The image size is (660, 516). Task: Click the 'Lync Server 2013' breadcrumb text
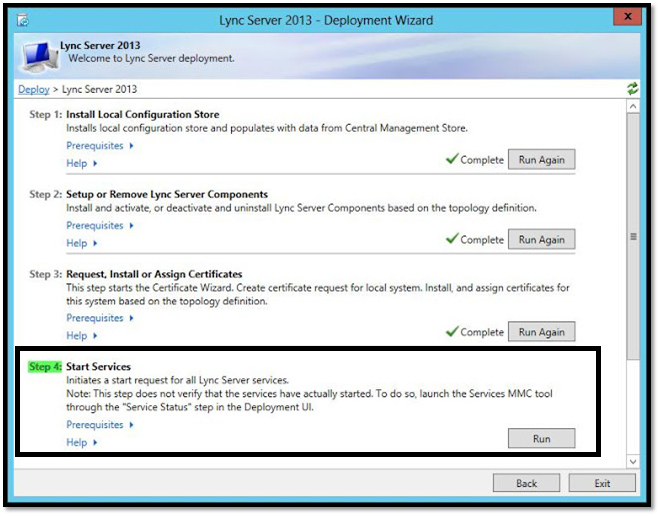tap(99, 89)
